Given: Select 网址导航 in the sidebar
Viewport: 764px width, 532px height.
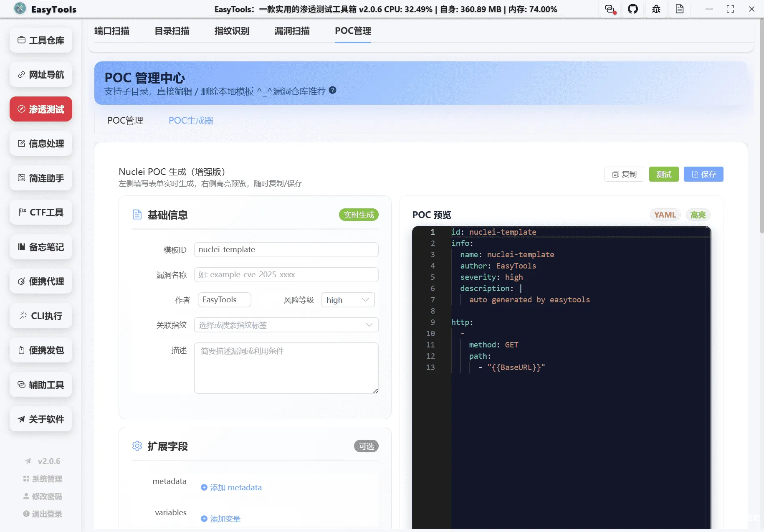Looking at the screenshot, I should (40, 74).
